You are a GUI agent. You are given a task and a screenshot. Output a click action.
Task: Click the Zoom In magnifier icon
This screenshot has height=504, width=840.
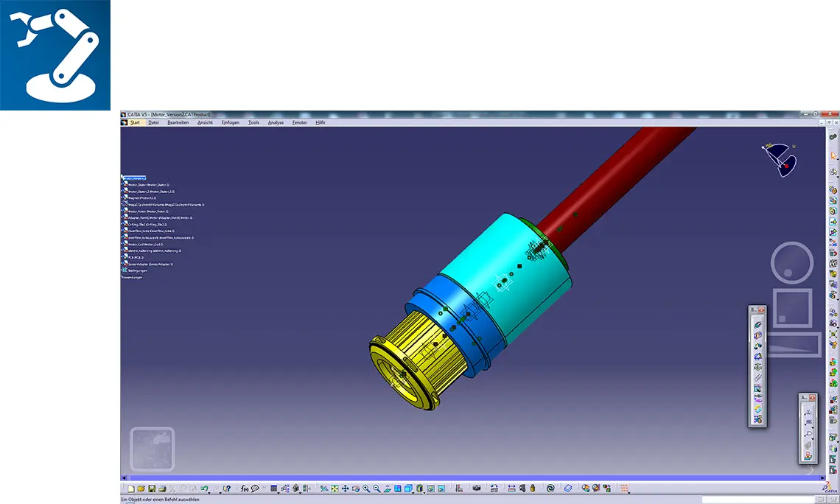pyautogui.click(x=366, y=489)
